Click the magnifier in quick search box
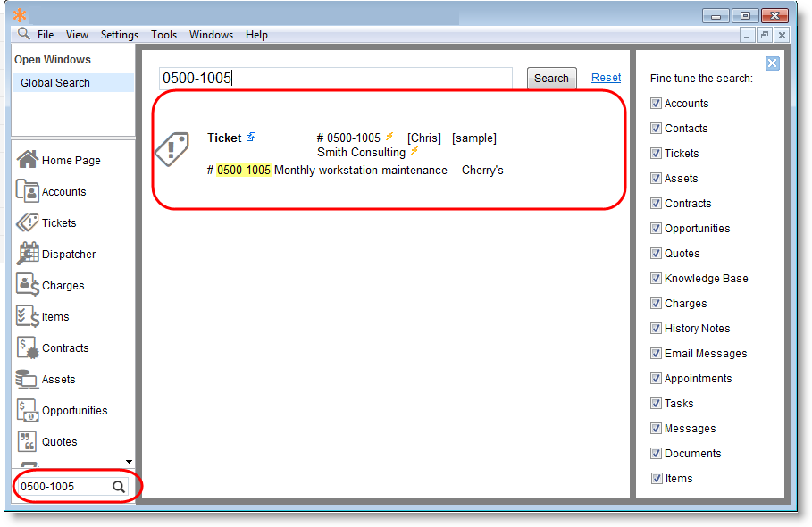Image resolution: width=812 pixels, height=527 pixels. coord(118,487)
